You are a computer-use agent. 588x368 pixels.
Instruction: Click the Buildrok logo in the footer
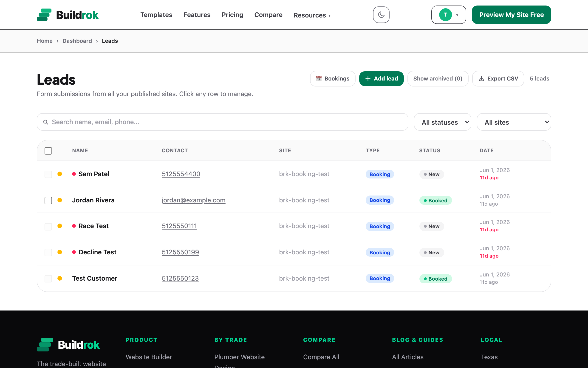[x=68, y=344]
